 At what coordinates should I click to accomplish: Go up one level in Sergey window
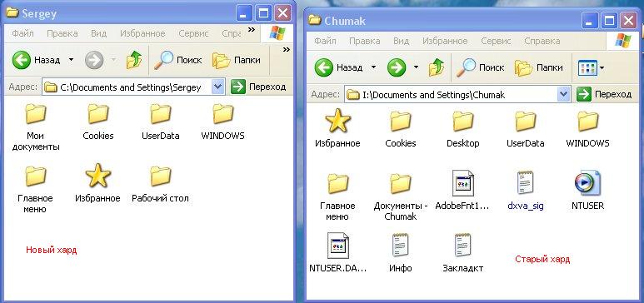coord(134,61)
